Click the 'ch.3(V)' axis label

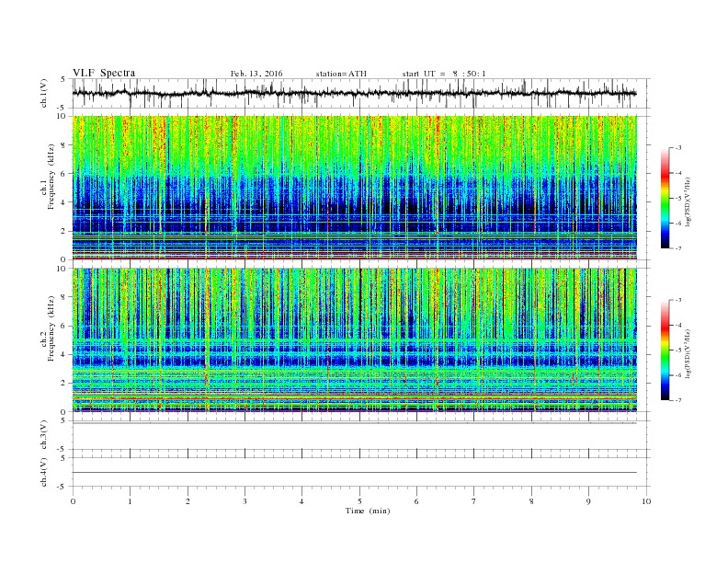pyautogui.click(x=44, y=435)
